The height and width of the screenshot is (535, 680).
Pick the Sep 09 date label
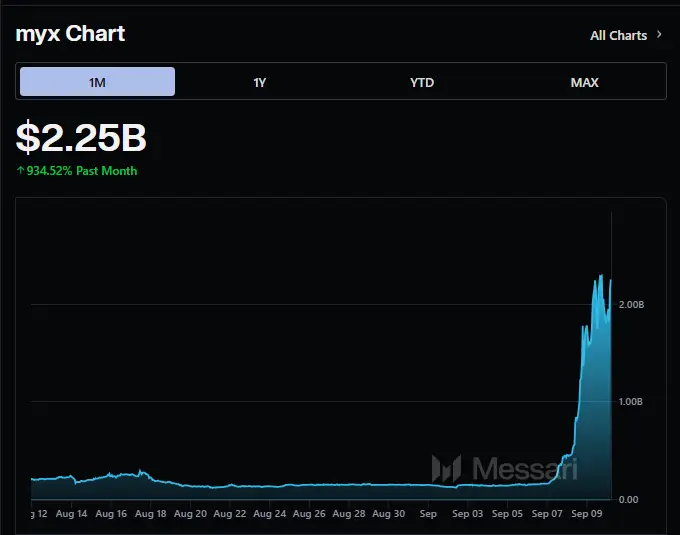586,514
